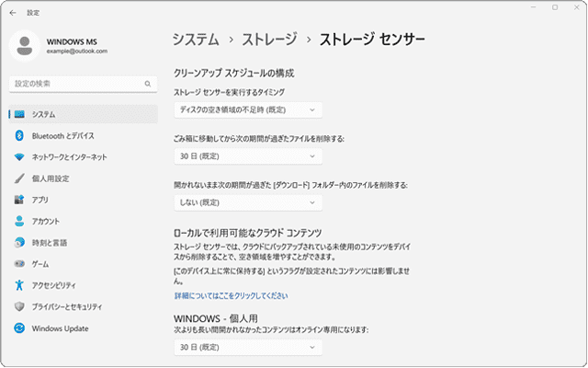Click the privacy shield icon
Image resolution: width=588 pixels, height=368 pixels.
click(19, 306)
